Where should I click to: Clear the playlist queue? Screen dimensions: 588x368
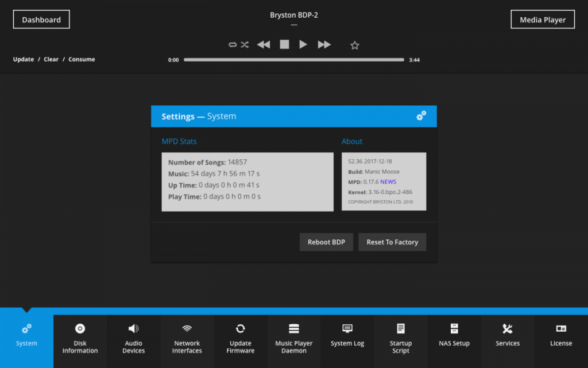51,59
